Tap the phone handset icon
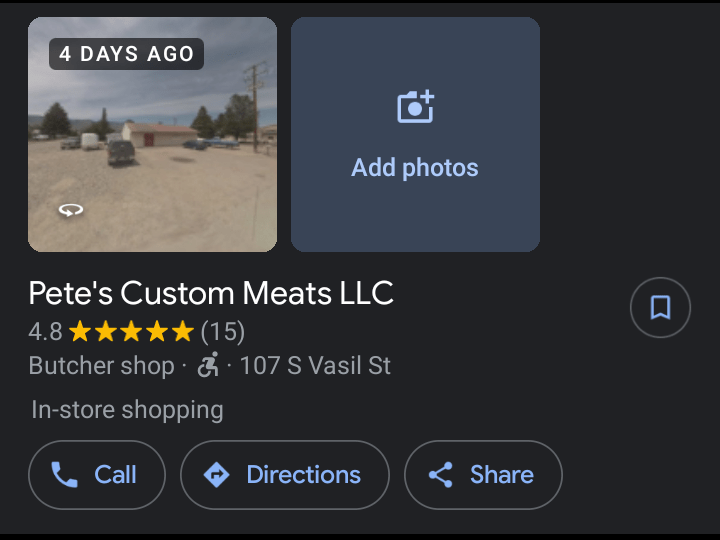This screenshot has width=720, height=540. [x=65, y=475]
